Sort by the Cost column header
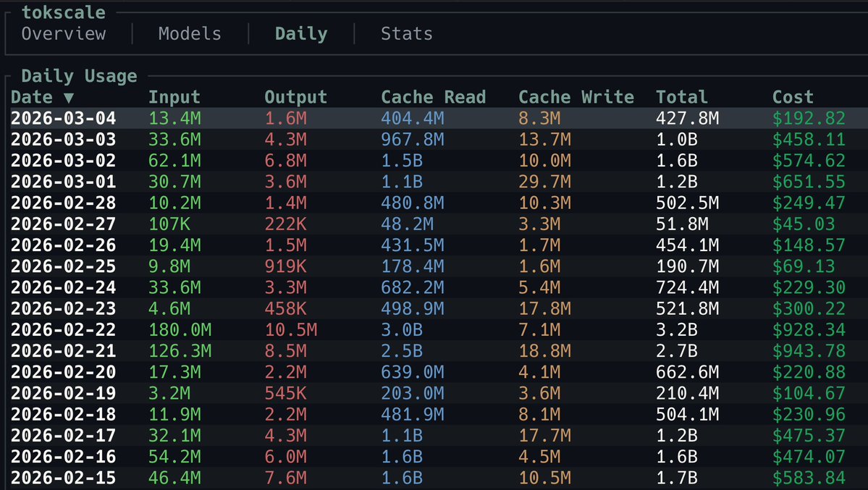 point(793,98)
